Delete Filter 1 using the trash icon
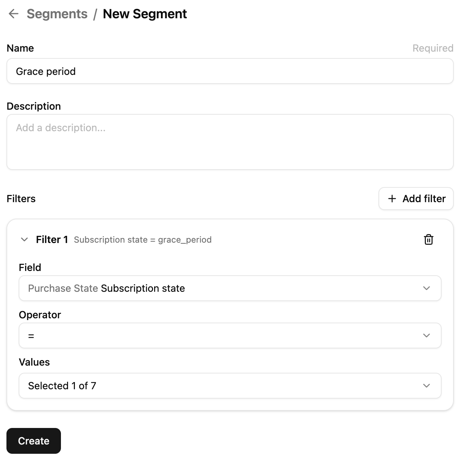The image size is (476, 476). (x=429, y=239)
